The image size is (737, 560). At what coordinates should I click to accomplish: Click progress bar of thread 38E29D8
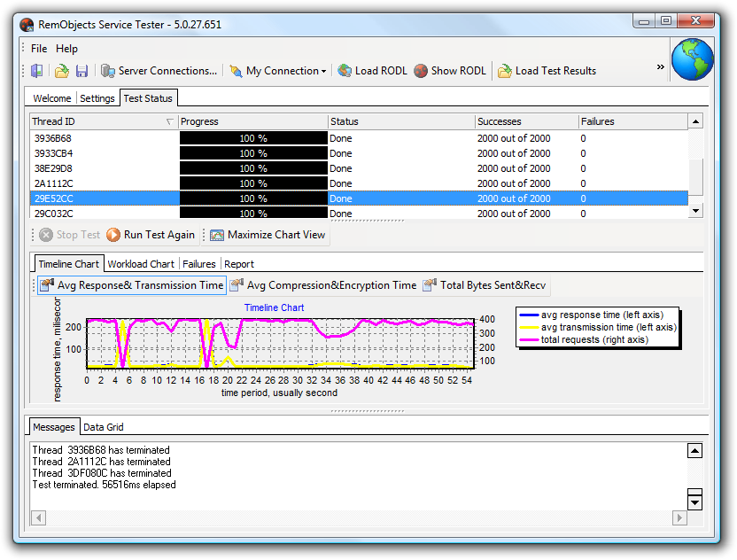(x=253, y=168)
